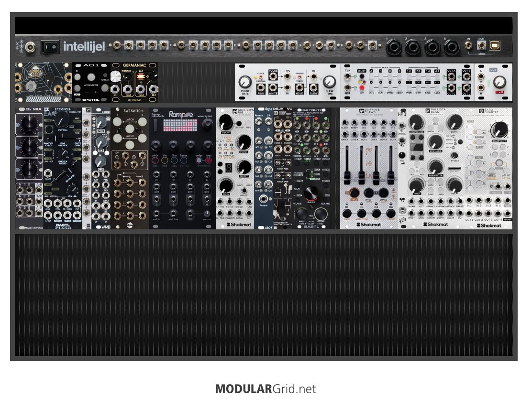
Task: Click the RST jack below CLK
Action: (347, 88)
